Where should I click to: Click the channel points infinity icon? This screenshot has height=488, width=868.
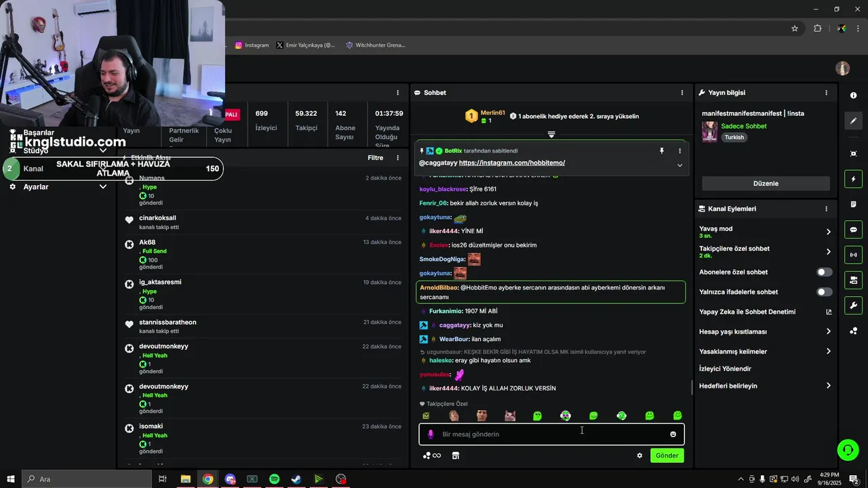[432, 455]
